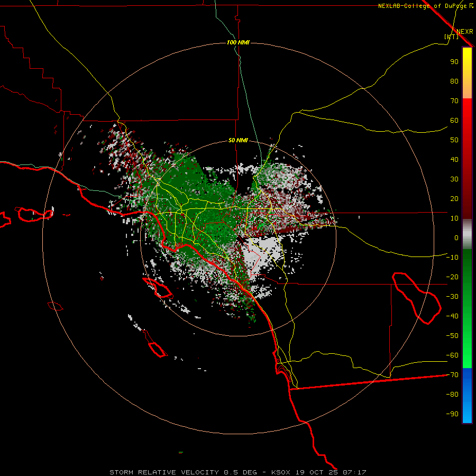Click the 90 value on the velocity scale
Viewport: 476px width, 476px height.
(x=454, y=62)
